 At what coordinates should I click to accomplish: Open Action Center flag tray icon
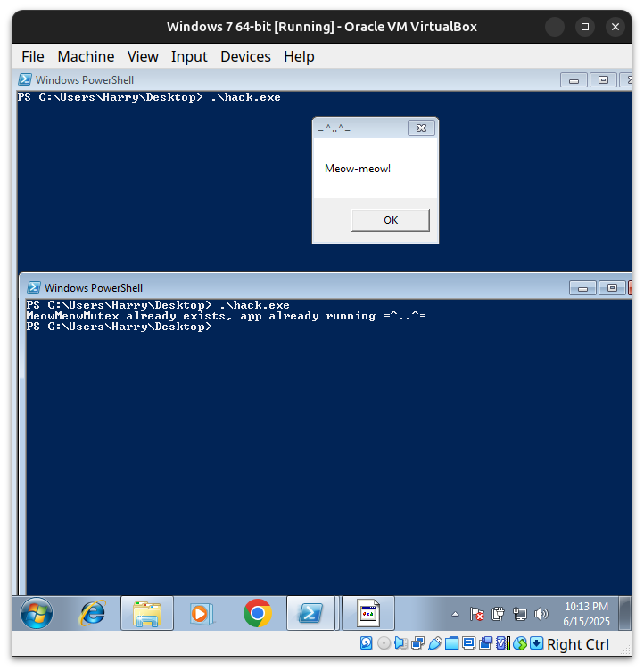click(476, 614)
